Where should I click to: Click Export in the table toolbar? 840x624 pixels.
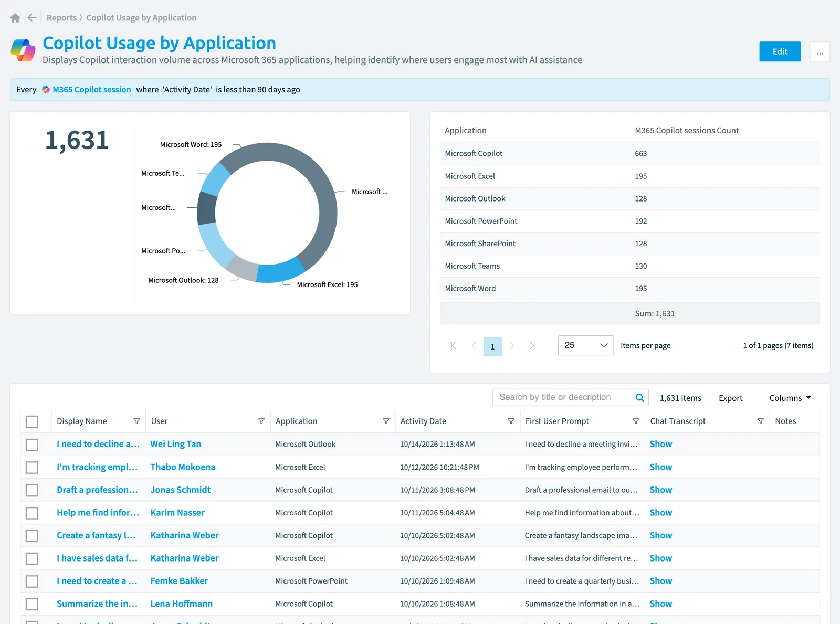[730, 398]
